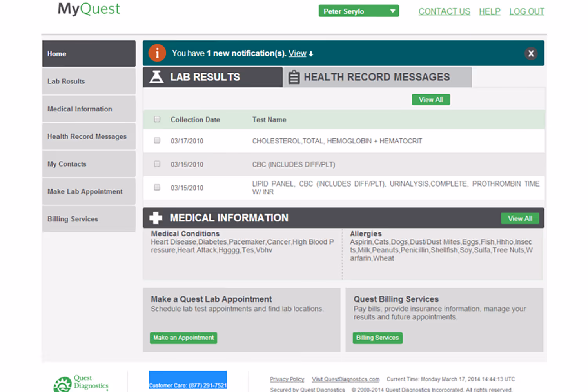The height and width of the screenshot is (392, 588).
Task: Click the clipboard icon beside Health Record Messages
Action: tap(294, 77)
